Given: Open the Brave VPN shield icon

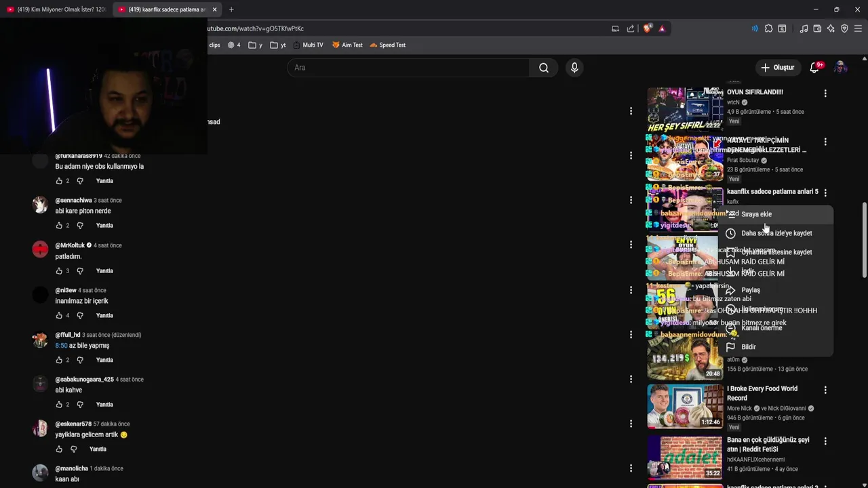Looking at the screenshot, I should click(844, 28).
